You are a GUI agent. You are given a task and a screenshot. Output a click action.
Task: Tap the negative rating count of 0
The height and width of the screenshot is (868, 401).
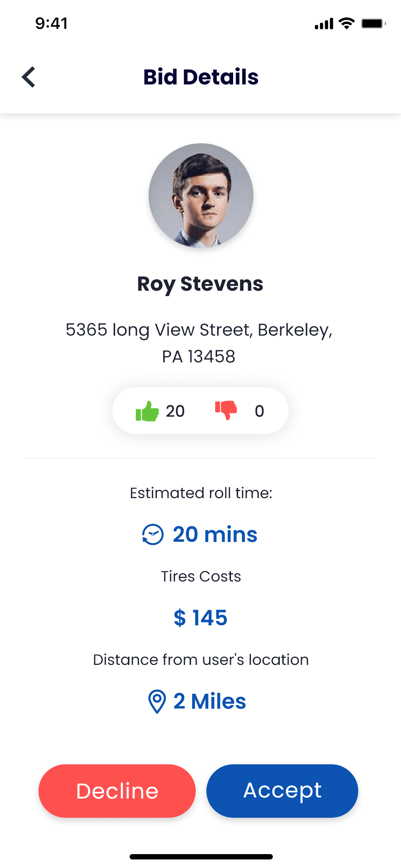(x=259, y=411)
